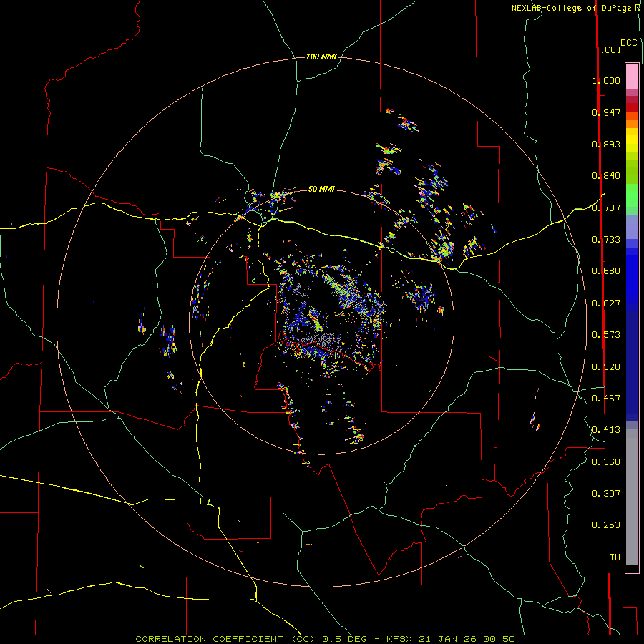Select the 0.360 legend value
This screenshot has height=644, width=644.
point(606,462)
